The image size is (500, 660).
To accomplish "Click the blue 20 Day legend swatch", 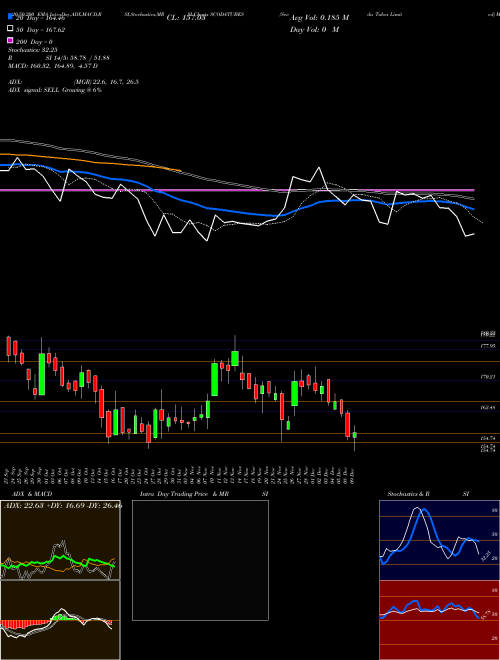I will (11, 17).
